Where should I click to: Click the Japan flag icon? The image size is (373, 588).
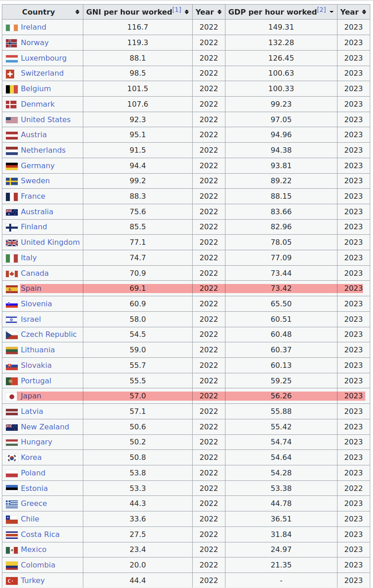(x=12, y=396)
